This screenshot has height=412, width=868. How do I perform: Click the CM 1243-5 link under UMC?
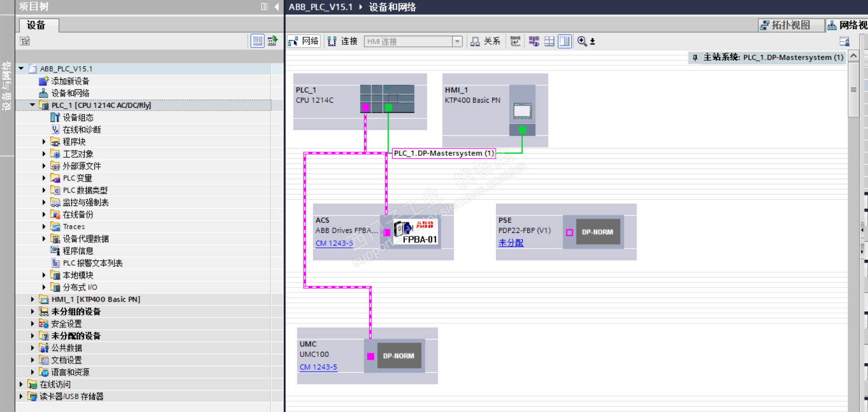[x=318, y=367]
